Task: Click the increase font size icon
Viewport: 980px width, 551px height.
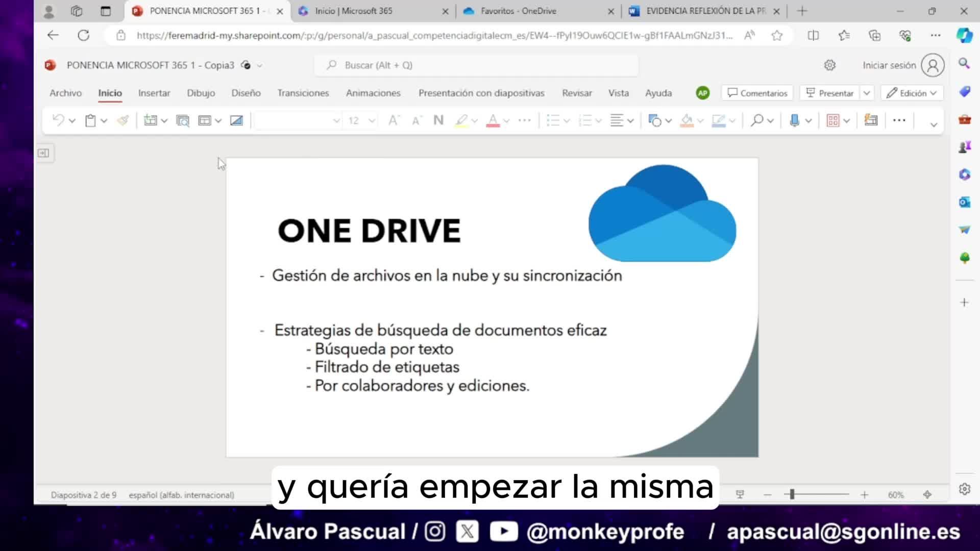Action: coord(394,120)
